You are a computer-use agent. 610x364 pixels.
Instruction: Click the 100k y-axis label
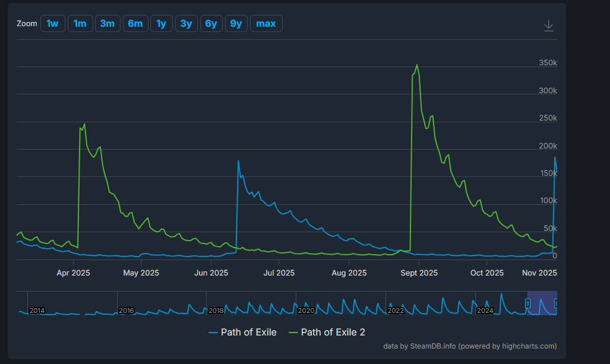pos(549,201)
